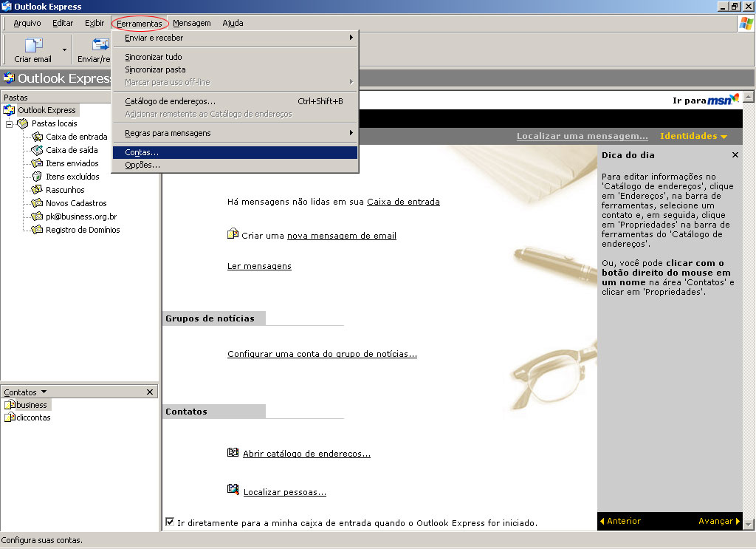Click the new email message note icon

click(233, 233)
